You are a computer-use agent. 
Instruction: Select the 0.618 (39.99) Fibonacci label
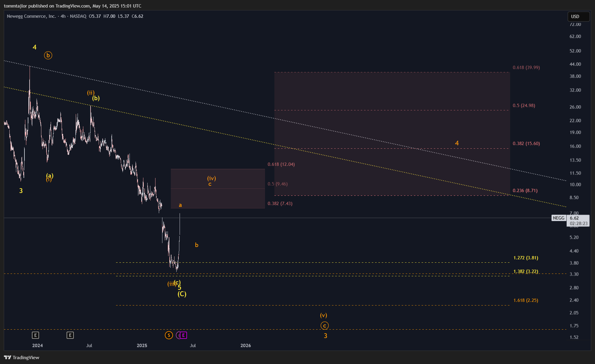(x=526, y=68)
